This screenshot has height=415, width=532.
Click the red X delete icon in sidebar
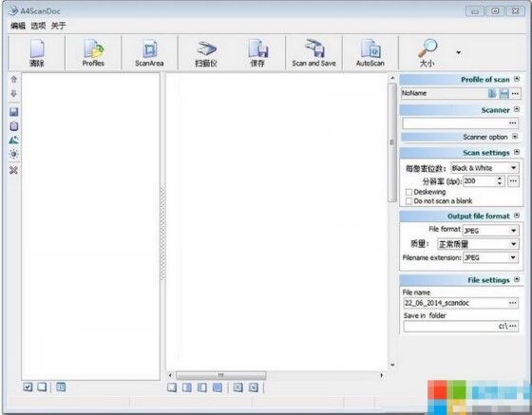tap(13, 170)
